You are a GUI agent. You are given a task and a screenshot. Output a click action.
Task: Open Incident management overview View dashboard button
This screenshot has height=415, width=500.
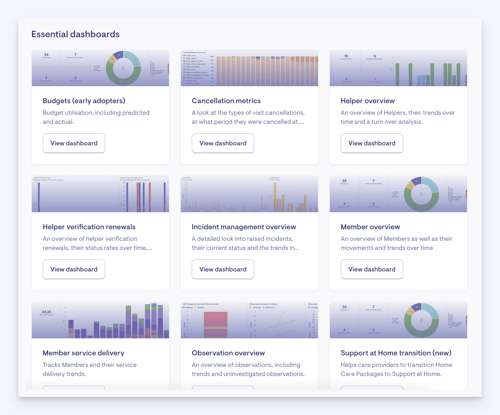click(x=223, y=269)
